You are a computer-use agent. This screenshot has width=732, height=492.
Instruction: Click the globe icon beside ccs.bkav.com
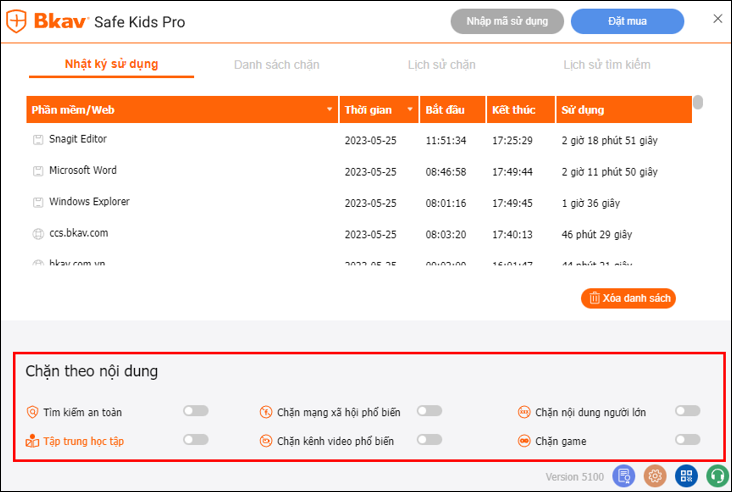38,234
